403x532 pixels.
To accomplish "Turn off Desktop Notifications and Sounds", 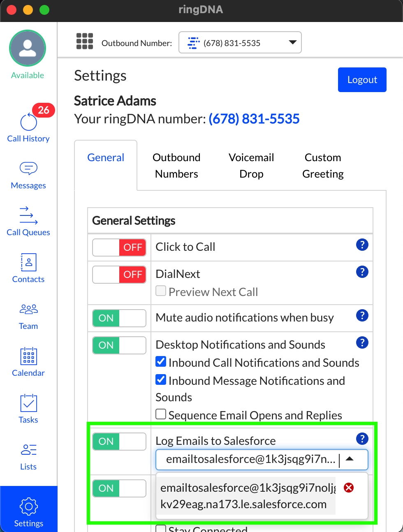I will coord(119,345).
